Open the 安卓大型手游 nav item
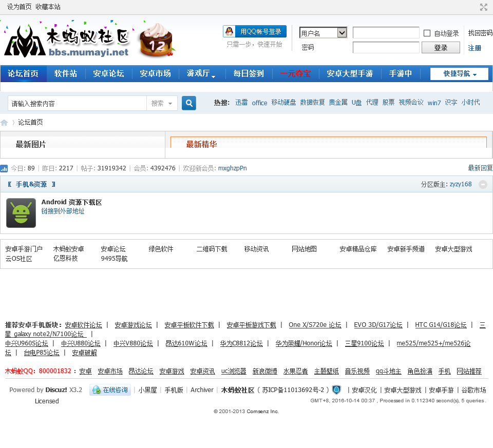The image size is (493, 448). pos(350,73)
